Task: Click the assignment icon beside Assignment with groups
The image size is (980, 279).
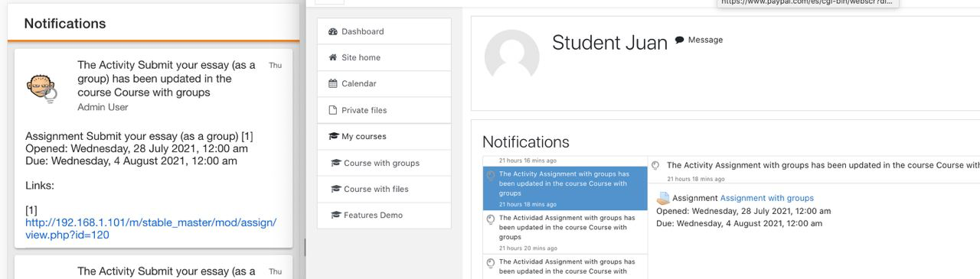Action: [x=663, y=198]
